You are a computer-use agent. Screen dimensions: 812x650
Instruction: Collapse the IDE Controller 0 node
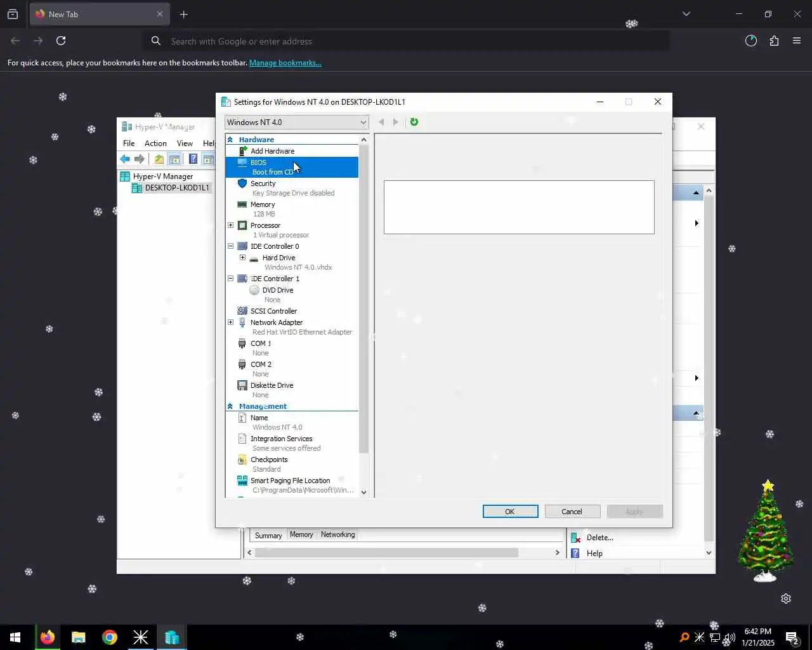click(231, 246)
